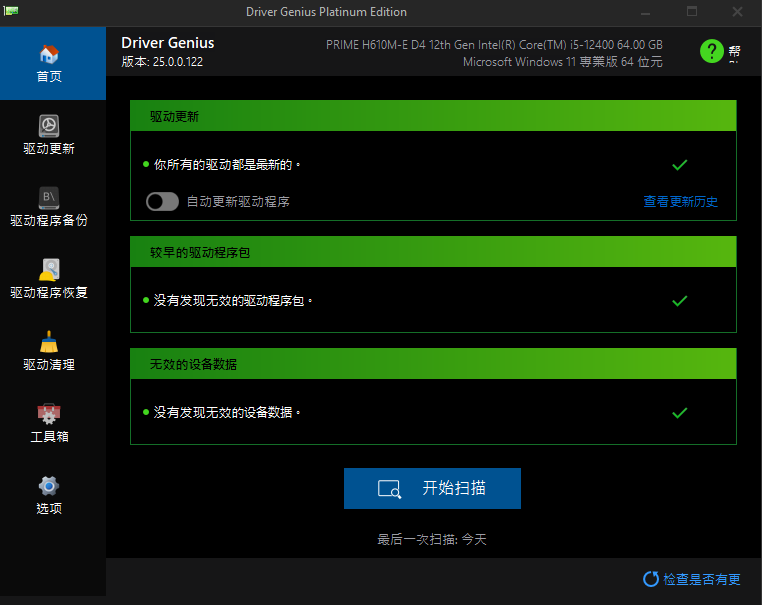762x605 pixels.
Task: Open the 首页 home icon
Action: click(x=49, y=54)
